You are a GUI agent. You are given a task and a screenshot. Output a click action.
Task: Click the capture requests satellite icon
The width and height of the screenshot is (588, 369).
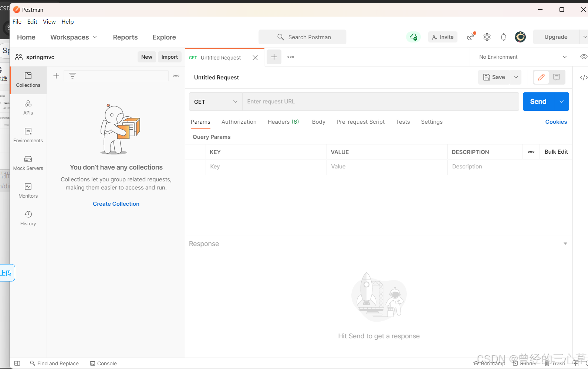tap(471, 37)
